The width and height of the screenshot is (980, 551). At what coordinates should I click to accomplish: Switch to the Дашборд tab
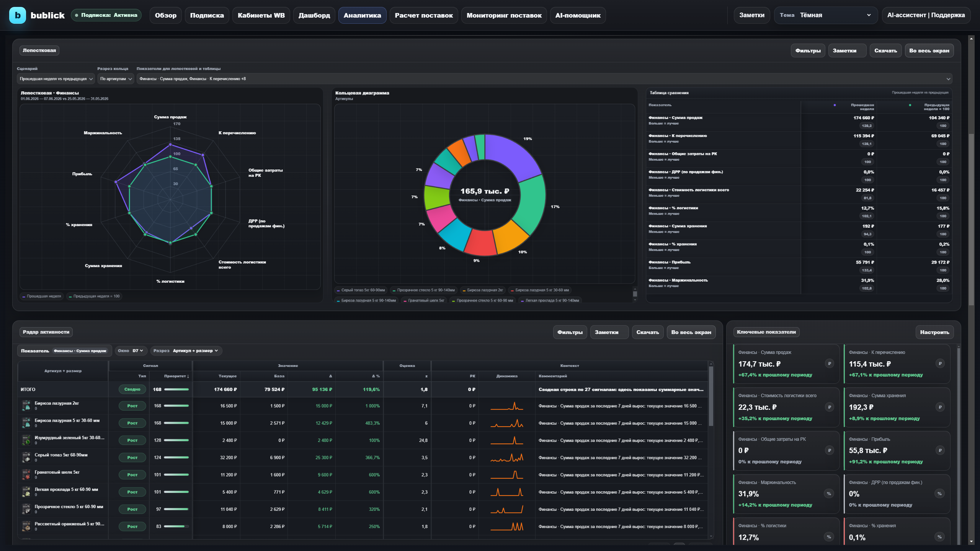pos(314,15)
